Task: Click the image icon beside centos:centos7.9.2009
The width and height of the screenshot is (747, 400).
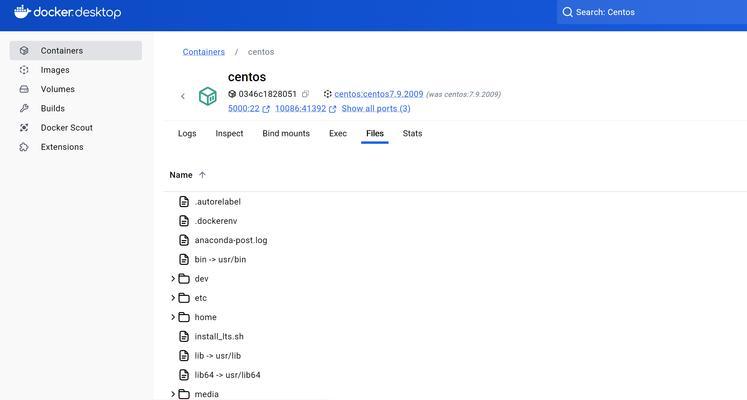Action: 328,94
